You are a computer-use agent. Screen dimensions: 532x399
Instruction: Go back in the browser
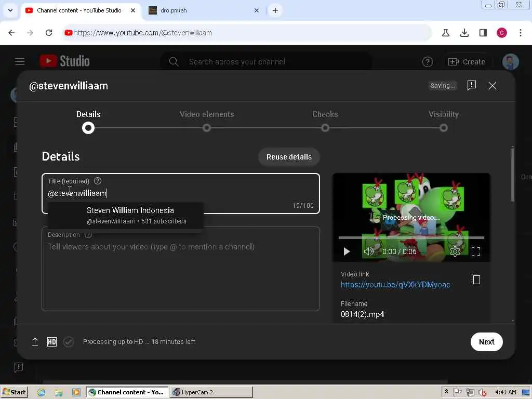coord(11,33)
